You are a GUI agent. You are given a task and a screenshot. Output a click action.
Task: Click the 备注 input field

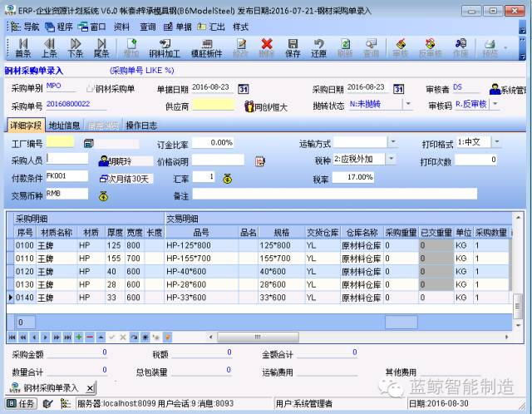[x=334, y=194]
